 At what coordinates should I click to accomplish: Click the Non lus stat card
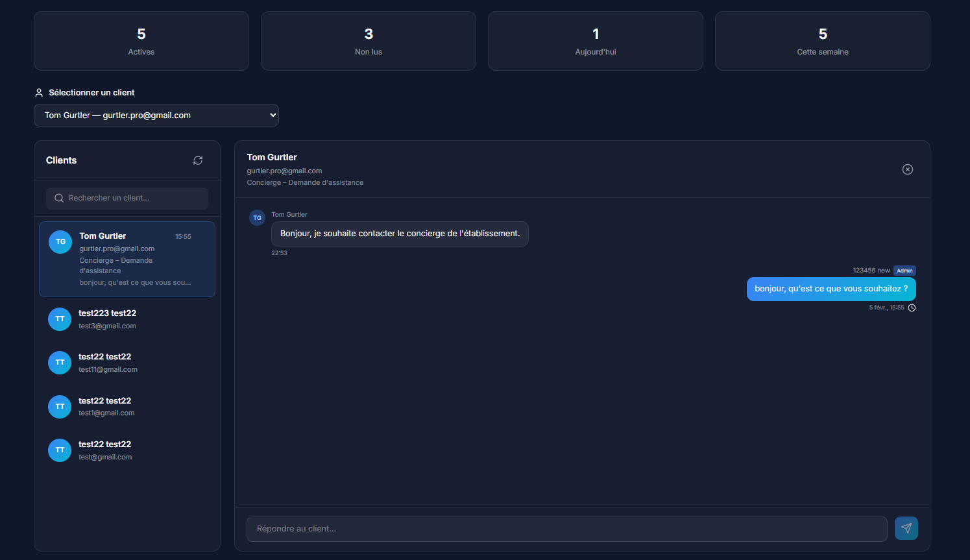click(369, 41)
